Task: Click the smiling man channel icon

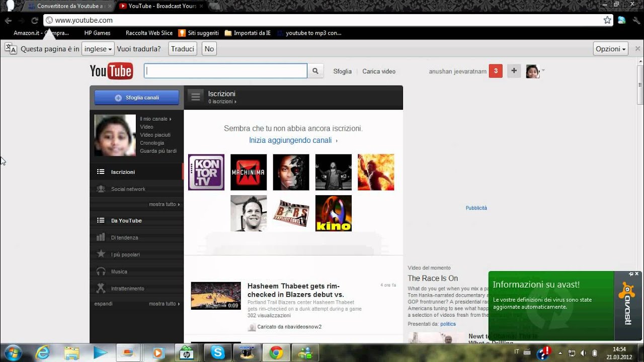Action: click(249, 213)
